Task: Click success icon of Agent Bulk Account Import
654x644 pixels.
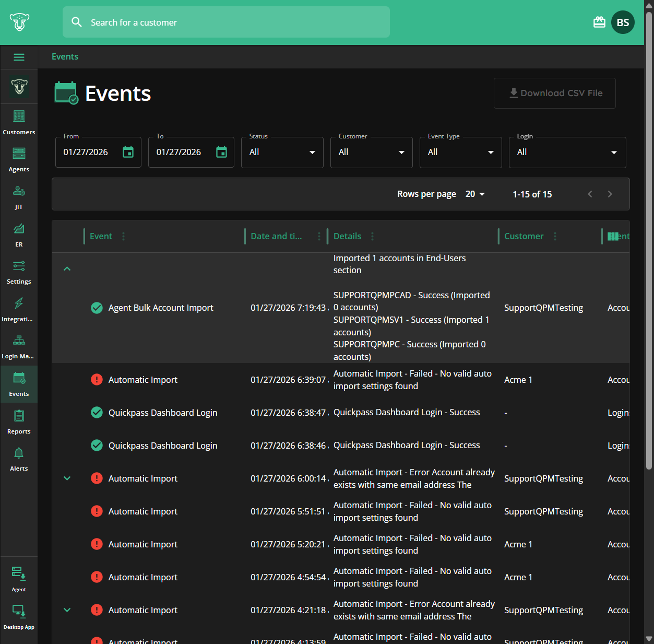Action: pyautogui.click(x=97, y=308)
